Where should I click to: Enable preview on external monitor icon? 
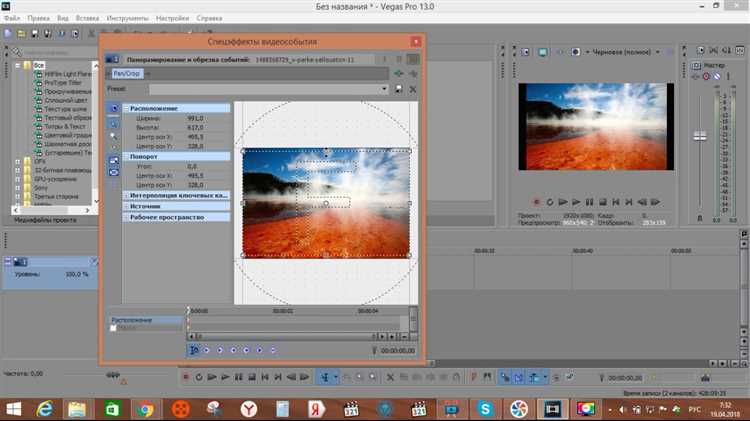(x=542, y=52)
